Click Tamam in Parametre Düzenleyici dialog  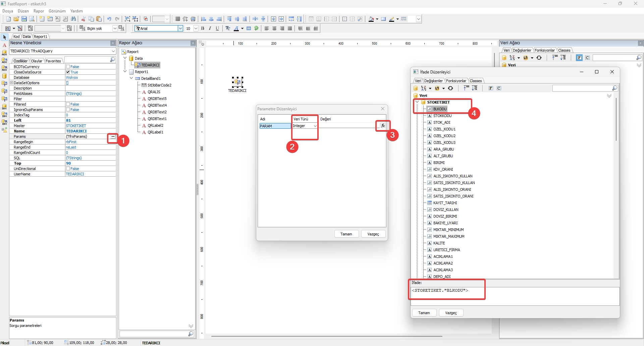click(346, 234)
